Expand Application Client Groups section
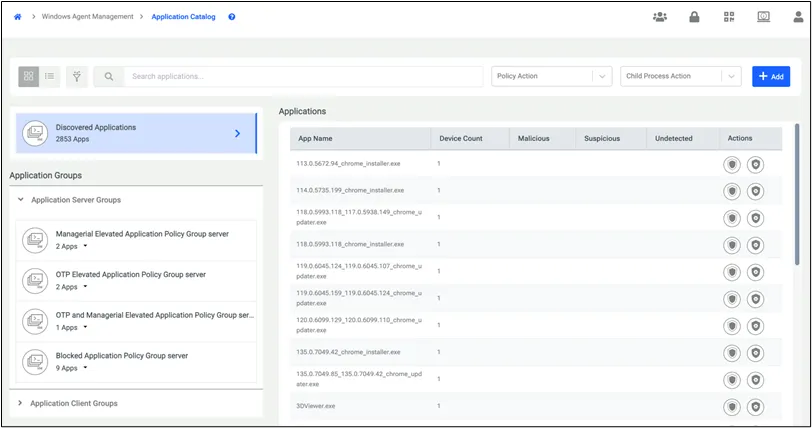The image size is (812, 428). [20, 403]
